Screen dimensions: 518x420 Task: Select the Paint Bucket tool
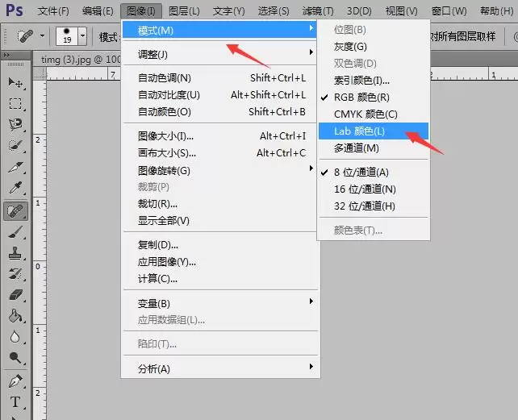click(x=15, y=316)
